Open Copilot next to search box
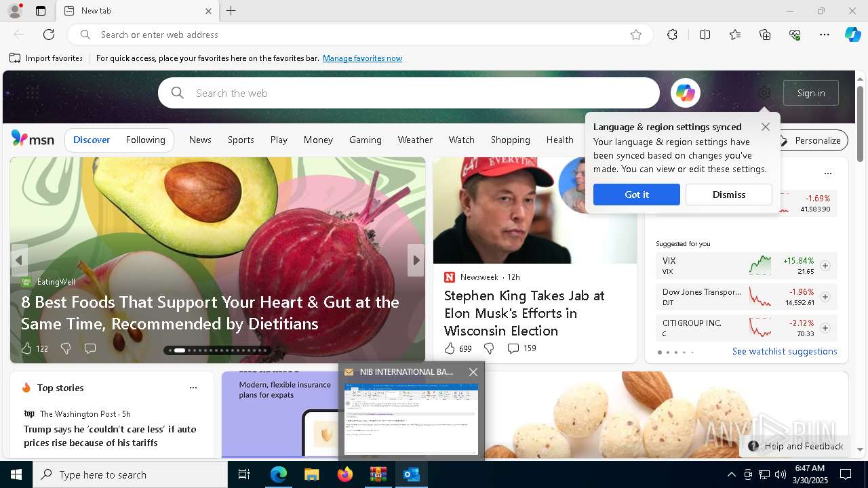This screenshot has width=868, height=488. pyautogui.click(x=685, y=93)
